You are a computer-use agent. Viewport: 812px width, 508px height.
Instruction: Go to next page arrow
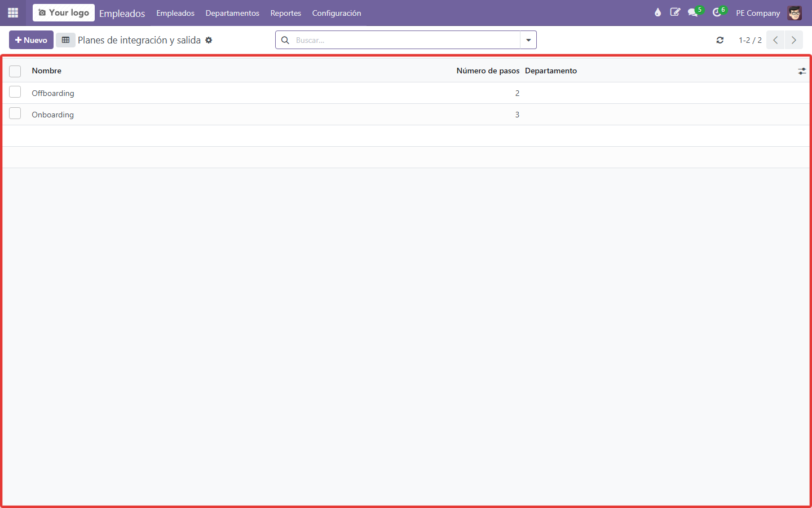coord(794,40)
